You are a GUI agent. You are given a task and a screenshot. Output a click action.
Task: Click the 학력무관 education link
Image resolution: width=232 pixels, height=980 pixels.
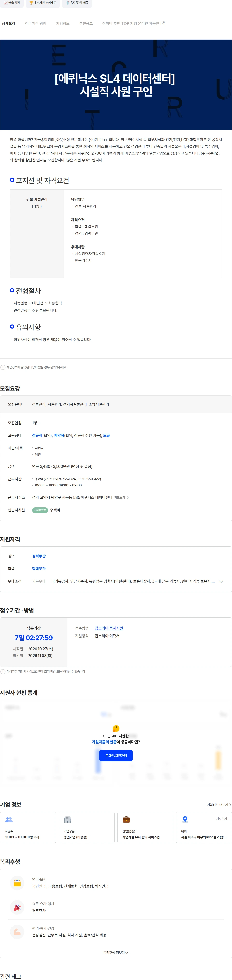[x=39, y=569]
